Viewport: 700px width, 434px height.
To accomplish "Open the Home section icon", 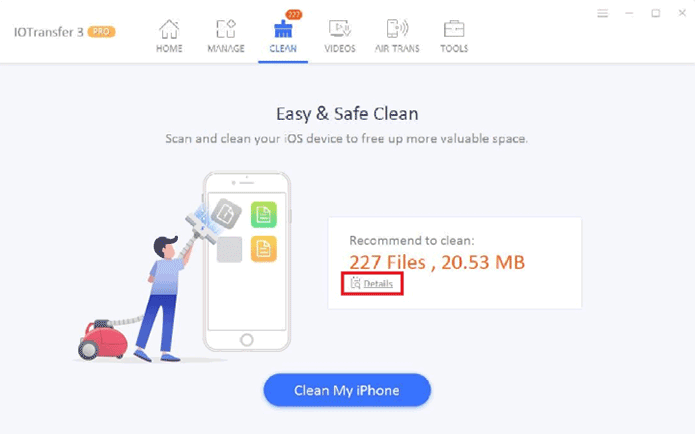I will point(169,29).
